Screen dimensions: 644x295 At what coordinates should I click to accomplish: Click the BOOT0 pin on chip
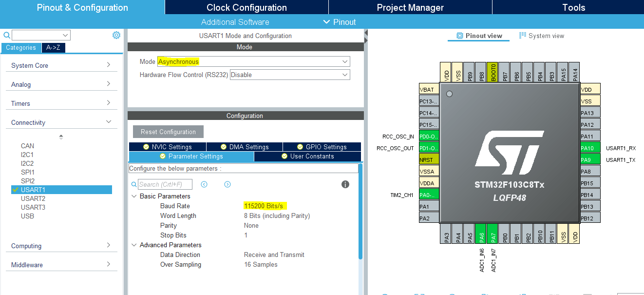(x=492, y=72)
